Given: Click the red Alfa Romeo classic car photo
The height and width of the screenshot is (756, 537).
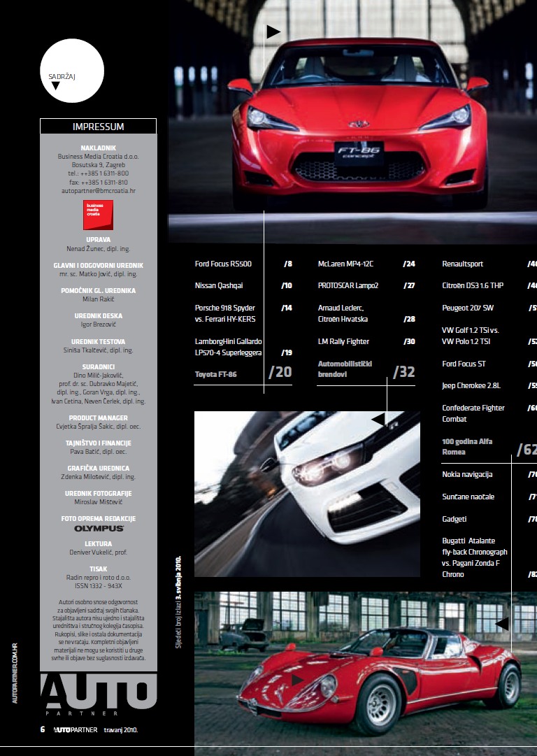Looking at the screenshot, I should (x=366, y=673).
